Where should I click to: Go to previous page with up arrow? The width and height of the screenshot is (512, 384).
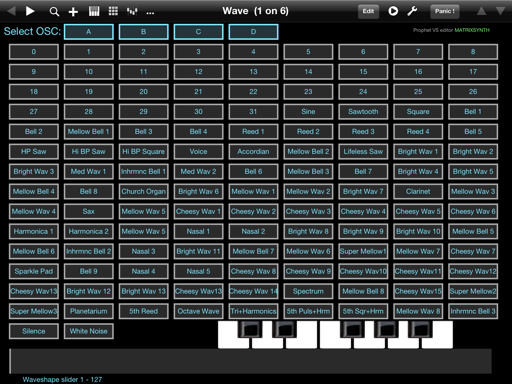pyautogui.click(x=481, y=11)
